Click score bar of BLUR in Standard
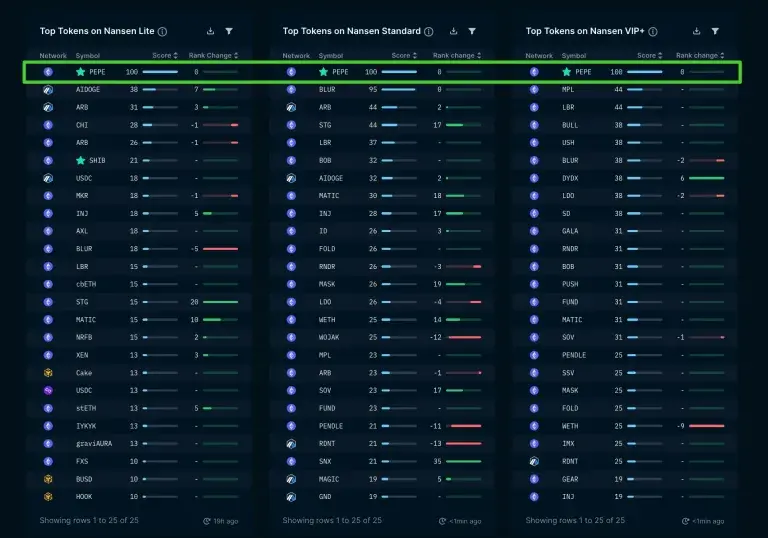The width and height of the screenshot is (768, 538). [x=399, y=90]
